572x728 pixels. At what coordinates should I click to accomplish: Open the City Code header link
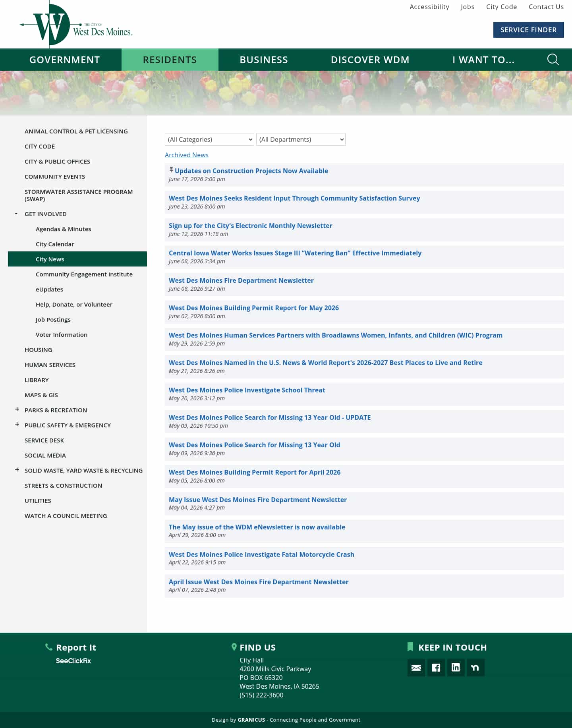coord(501,7)
